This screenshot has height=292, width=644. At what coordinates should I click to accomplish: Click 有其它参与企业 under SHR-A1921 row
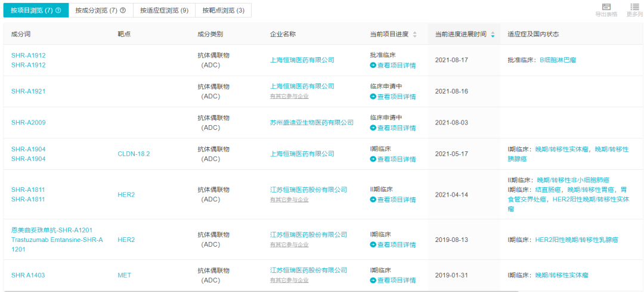coord(289,97)
